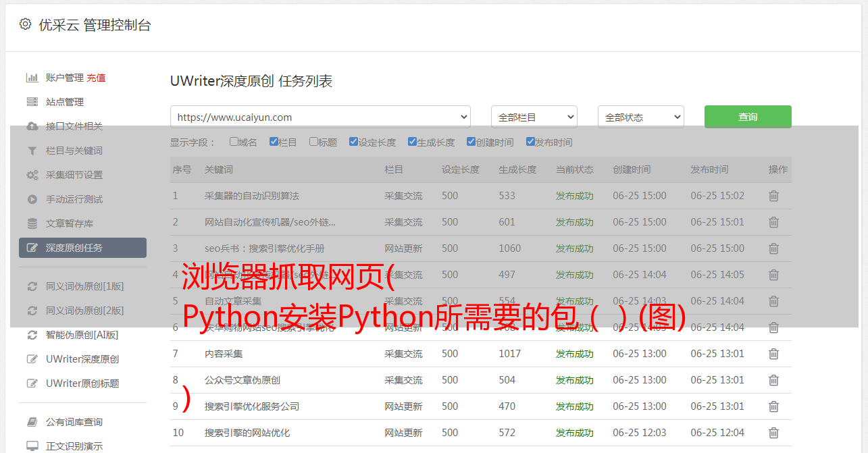The width and height of the screenshot is (868, 453).
Task: Click the book icon next to 公有词库查询
Action: pyautogui.click(x=32, y=422)
